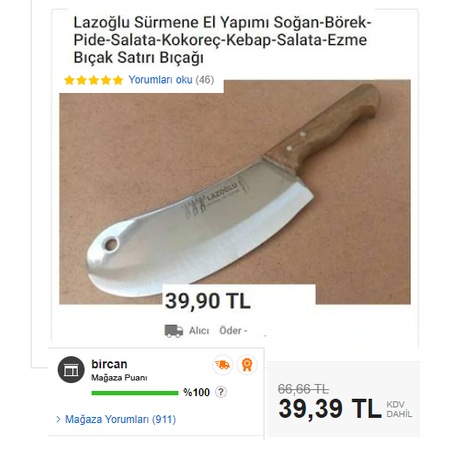The image size is (450, 450).
Task: Click the 39,90 TL price label
Action: point(208,301)
